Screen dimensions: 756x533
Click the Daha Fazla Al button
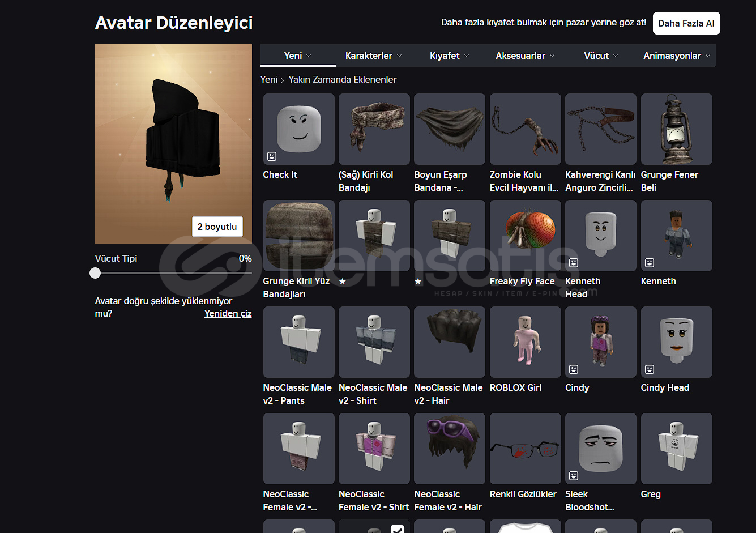tap(686, 23)
